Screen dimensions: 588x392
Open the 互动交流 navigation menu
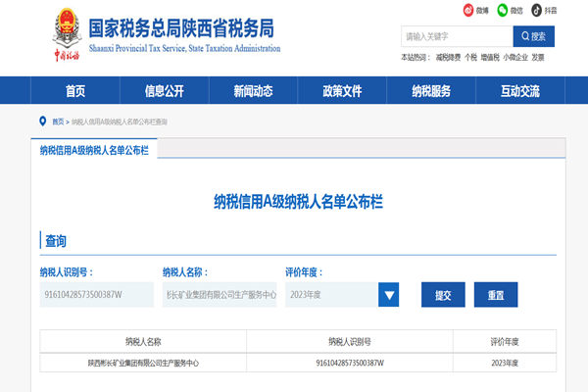[x=520, y=91]
